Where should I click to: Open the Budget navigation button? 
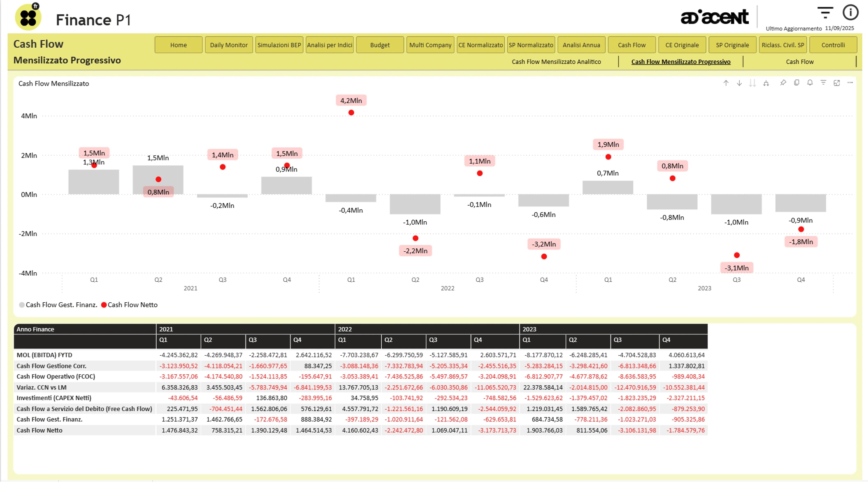(380, 45)
